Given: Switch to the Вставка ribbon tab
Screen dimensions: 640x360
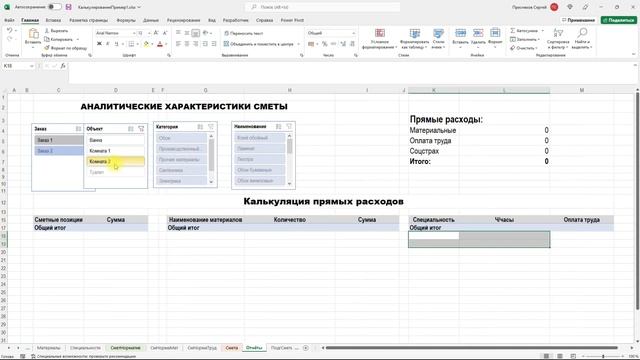Looking at the screenshot, I should 53,20.
